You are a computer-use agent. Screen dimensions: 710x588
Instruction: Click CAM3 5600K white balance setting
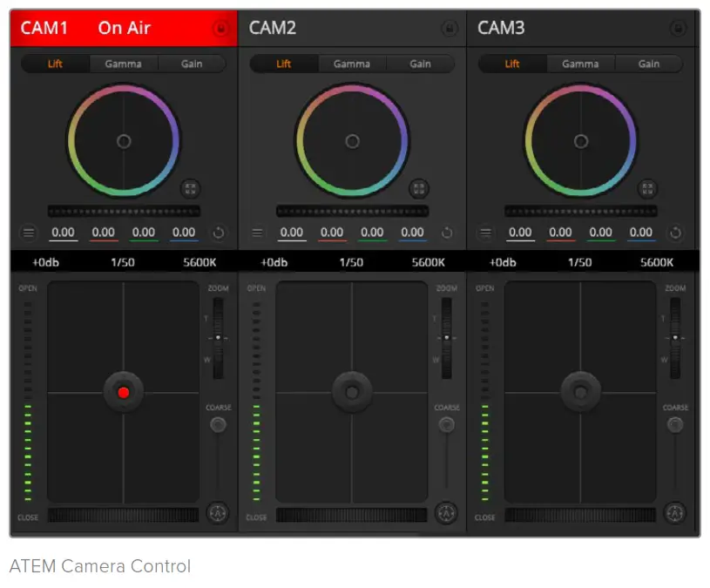click(x=657, y=262)
